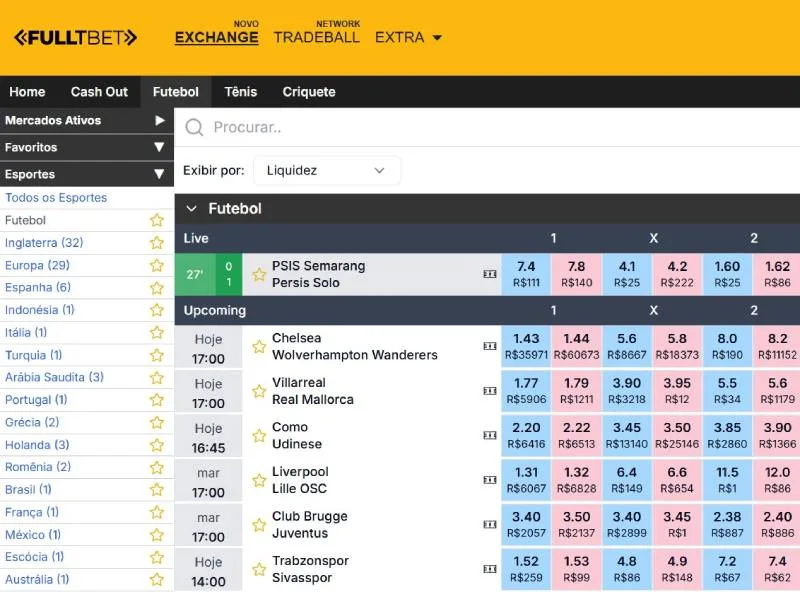Click the markets icon next to Liverpool match
800x592 pixels.
(489, 480)
